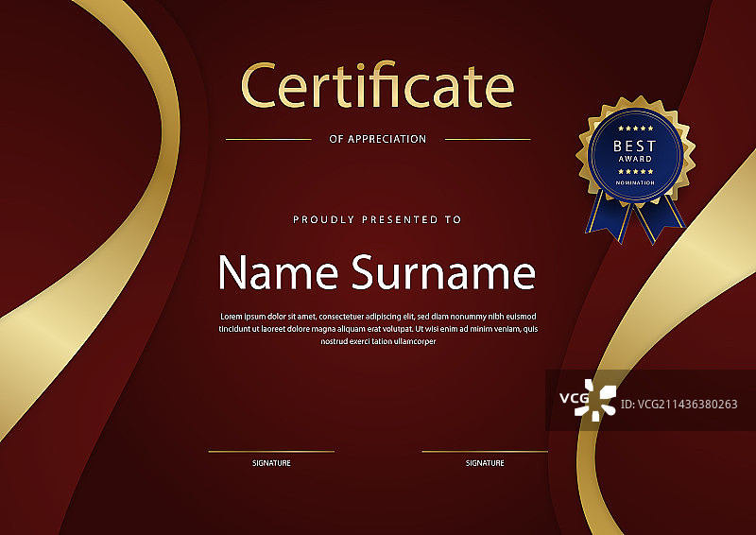Click the "NOMINATION" text on the badge
The width and height of the screenshot is (756, 535).
pyautogui.click(x=635, y=182)
